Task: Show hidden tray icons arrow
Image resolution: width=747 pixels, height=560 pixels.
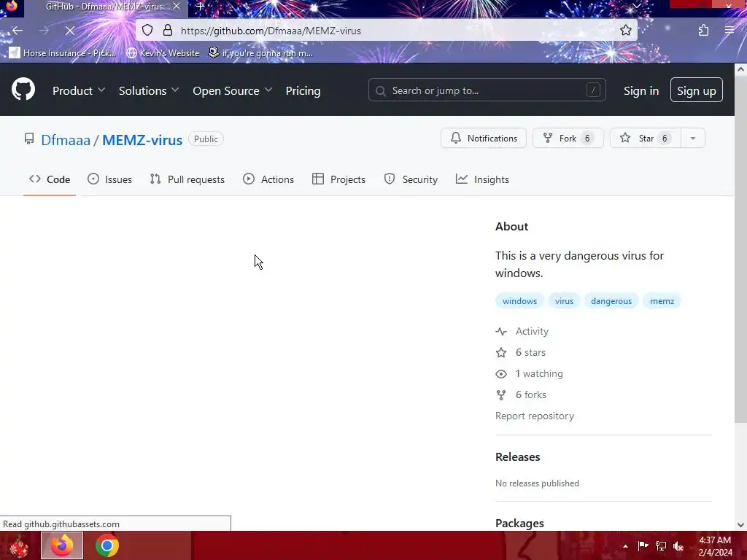Action: tap(625, 545)
